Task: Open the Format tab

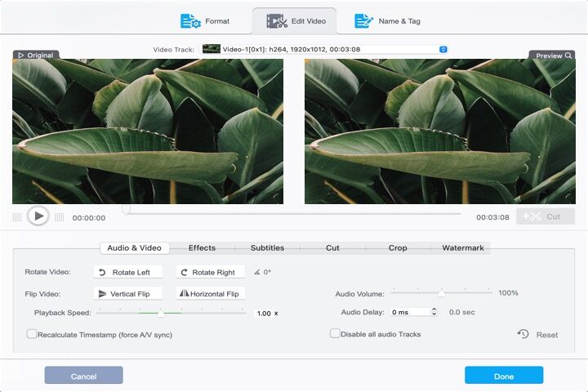Action: click(x=205, y=21)
